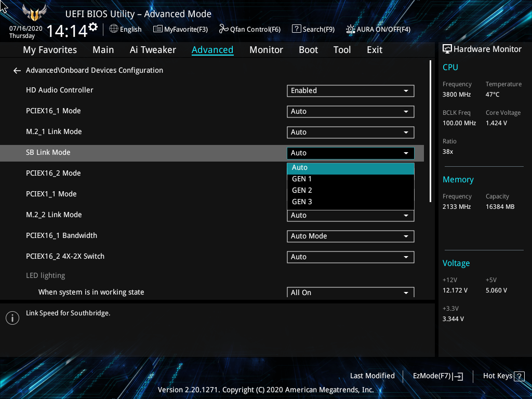Select 'When system is in working state' label
The image size is (532, 399).
click(91, 292)
